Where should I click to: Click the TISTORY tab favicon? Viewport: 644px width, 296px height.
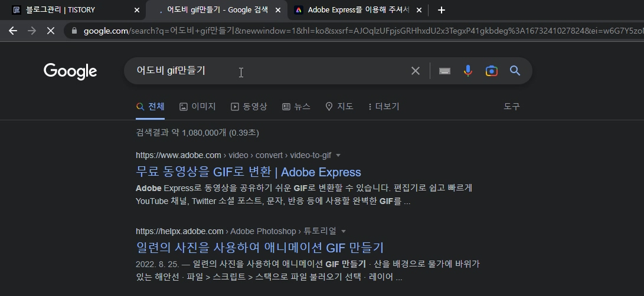[17, 10]
